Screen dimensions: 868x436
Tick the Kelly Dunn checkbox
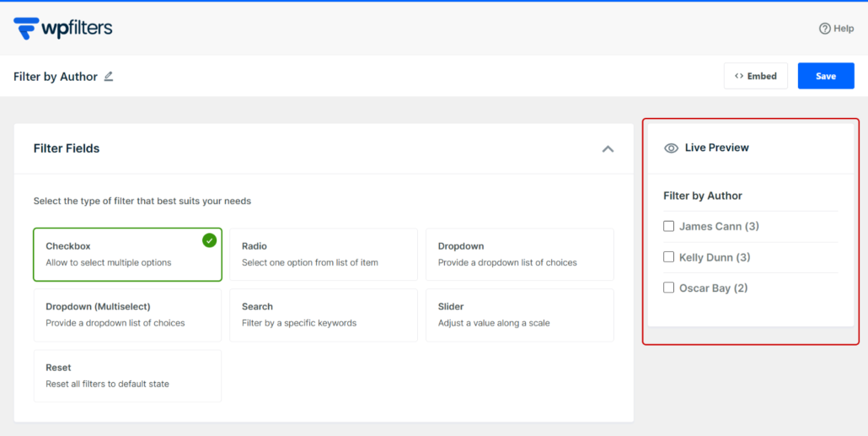coord(669,257)
